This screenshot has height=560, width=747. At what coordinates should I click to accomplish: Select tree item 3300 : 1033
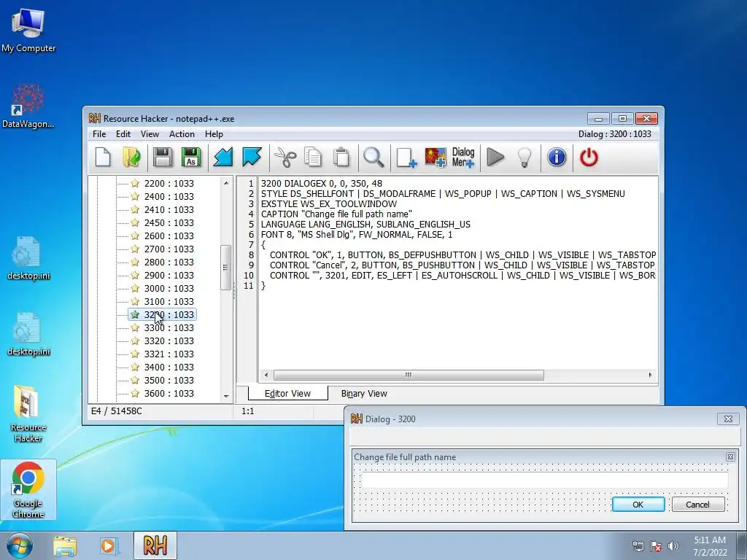(169, 327)
